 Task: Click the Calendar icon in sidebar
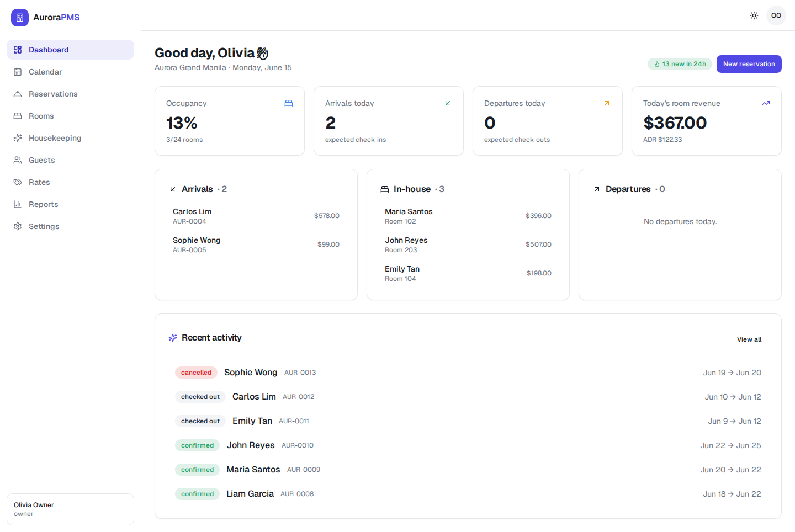tap(18, 72)
